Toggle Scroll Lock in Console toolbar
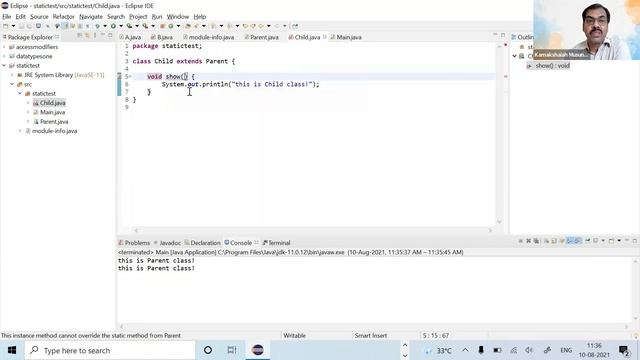The width and height of the screenshot is (640, 360). pyautogui.click(x=553, y=241)
